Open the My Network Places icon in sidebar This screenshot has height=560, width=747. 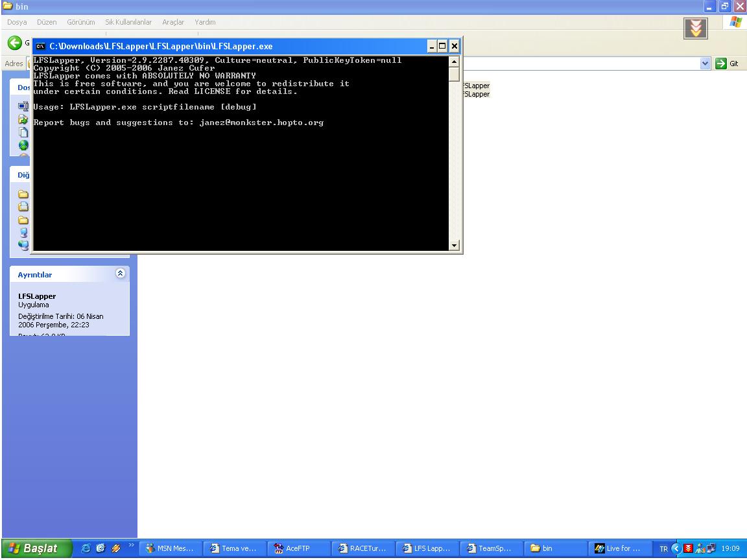tap(23, 245)
